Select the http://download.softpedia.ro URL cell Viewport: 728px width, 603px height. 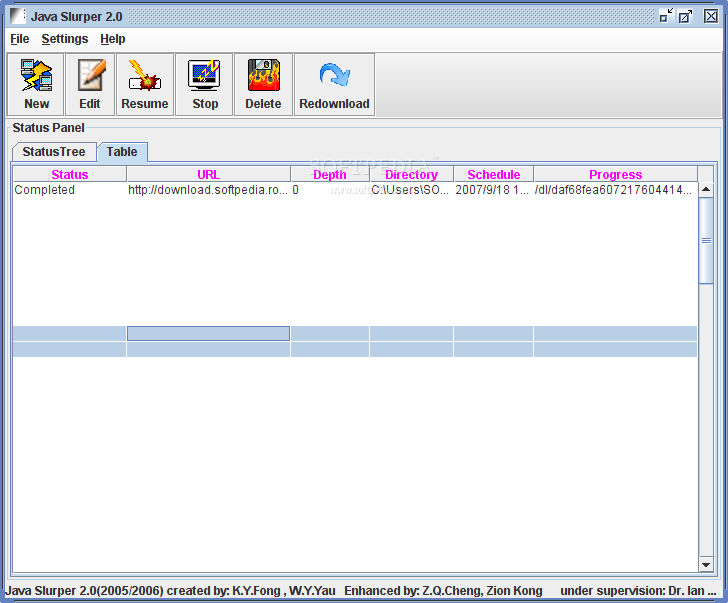208,190
